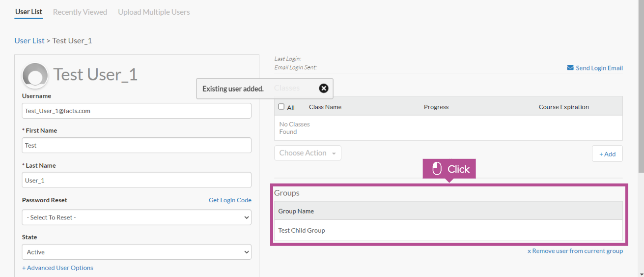Viewport: 644px width, 277px height.
Task: Click the Course Expiration column header
Action: (x=564, y=107)
